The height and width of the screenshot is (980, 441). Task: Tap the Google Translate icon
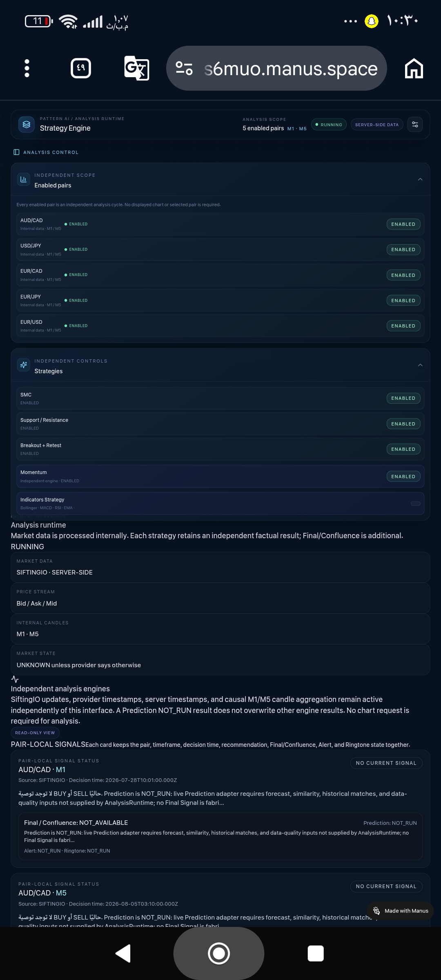136,68
